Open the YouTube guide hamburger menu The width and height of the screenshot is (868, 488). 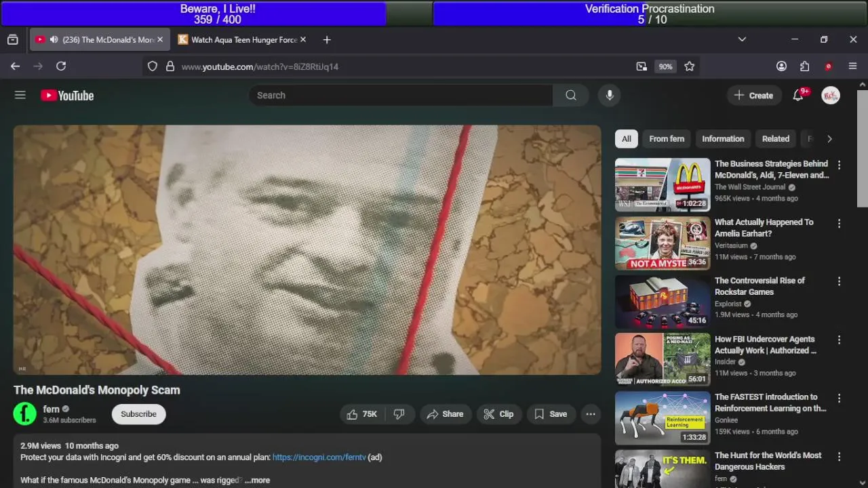tap(20, 96)
